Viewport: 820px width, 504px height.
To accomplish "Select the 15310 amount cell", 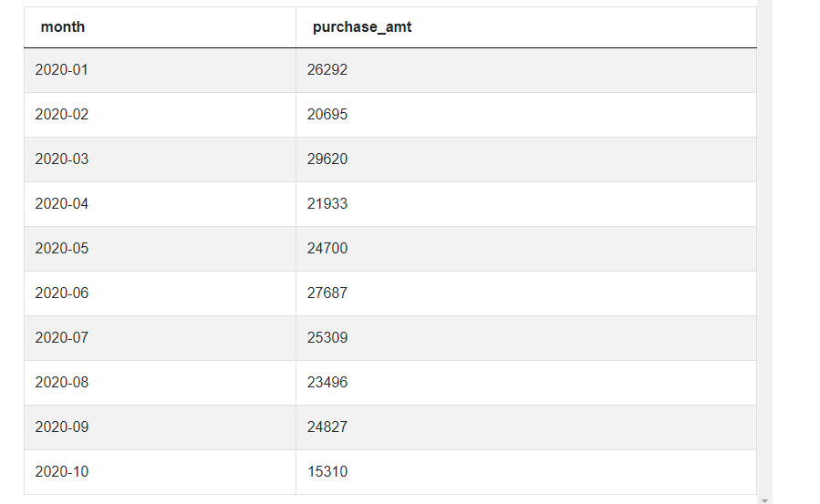I will click(x=327, y=472).
